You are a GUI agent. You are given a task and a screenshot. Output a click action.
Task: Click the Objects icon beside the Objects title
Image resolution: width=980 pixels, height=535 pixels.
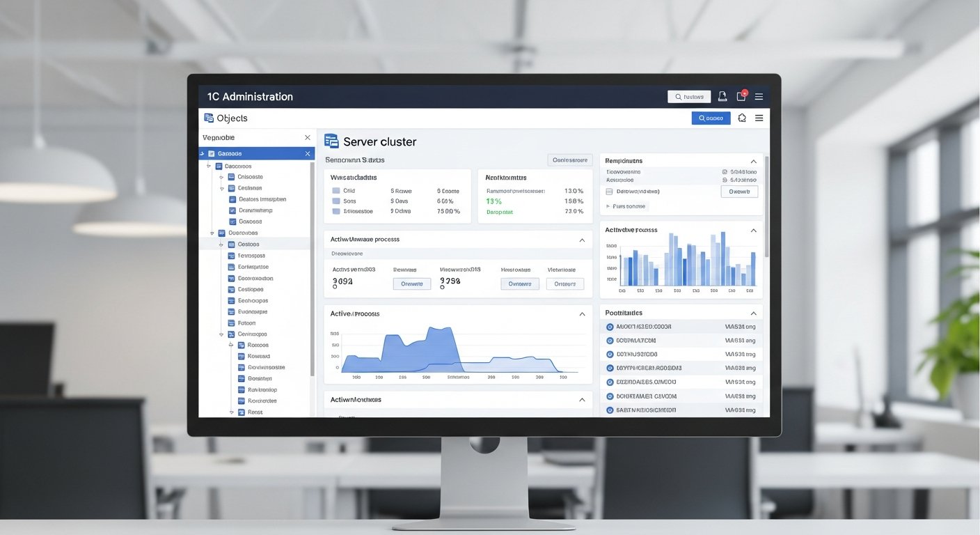(x=209, y=118)
